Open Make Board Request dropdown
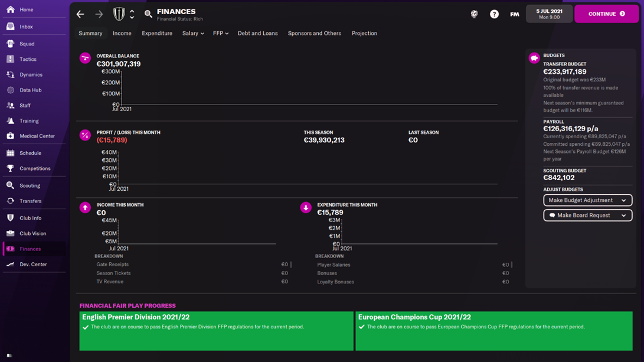Image resolution: width=644 pixels, height=362 pixels. tap(587, 216)
